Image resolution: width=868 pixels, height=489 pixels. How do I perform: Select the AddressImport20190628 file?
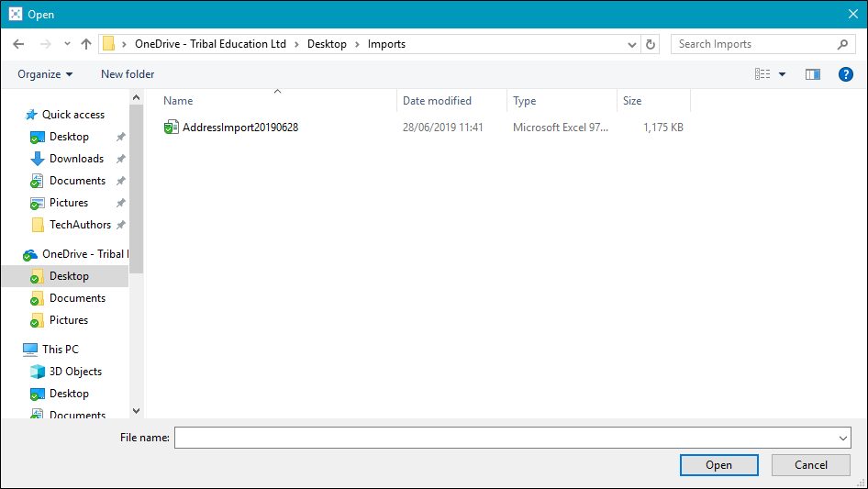tap(240, 128)
